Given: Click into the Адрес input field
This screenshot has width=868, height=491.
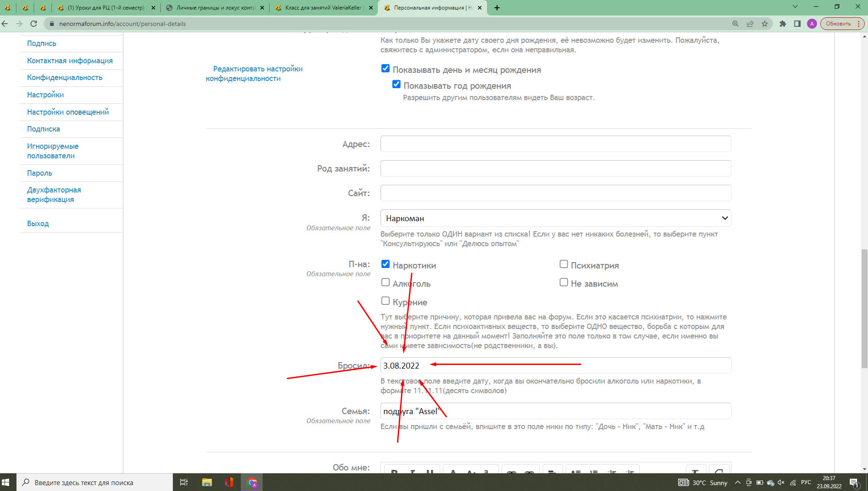Looking at the screenshot, I should click(555, 144).
